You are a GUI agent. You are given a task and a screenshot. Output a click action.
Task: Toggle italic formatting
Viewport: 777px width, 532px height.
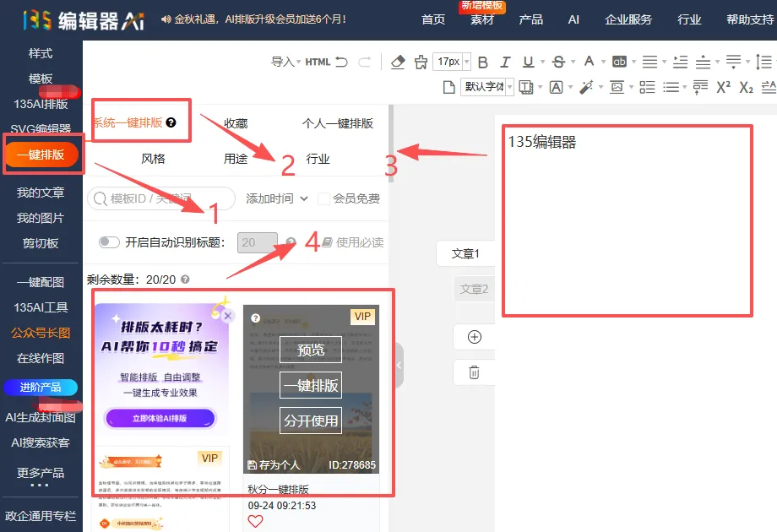coord(505,62)
